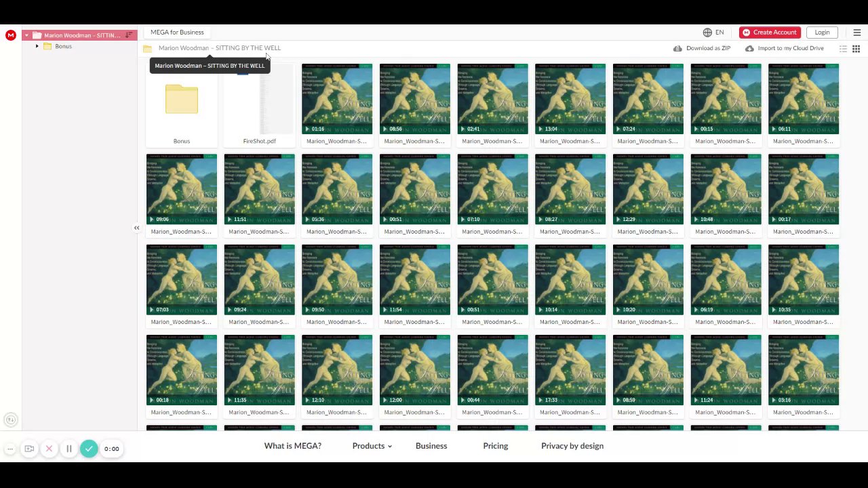Click Download as ZIP
The image size is (868, 488).
tap(702, 48)
